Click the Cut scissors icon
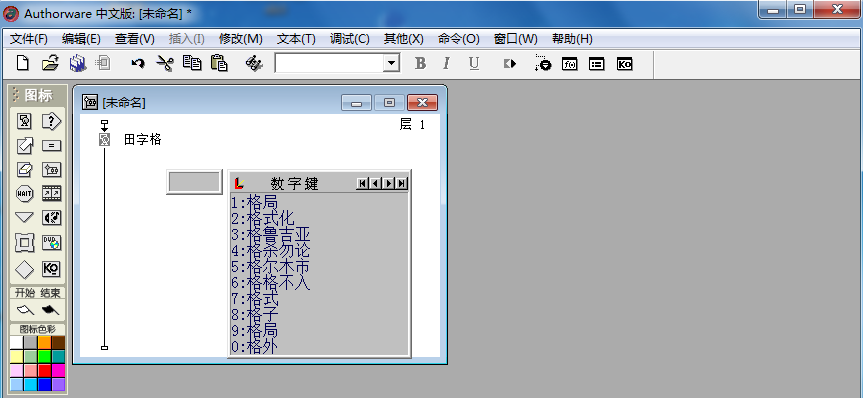The width and height of the screenshot is (863, 398). [165, 63]
